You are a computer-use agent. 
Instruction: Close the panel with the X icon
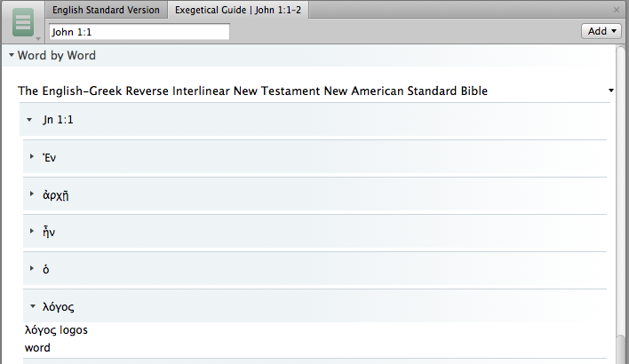pos(617,10)
